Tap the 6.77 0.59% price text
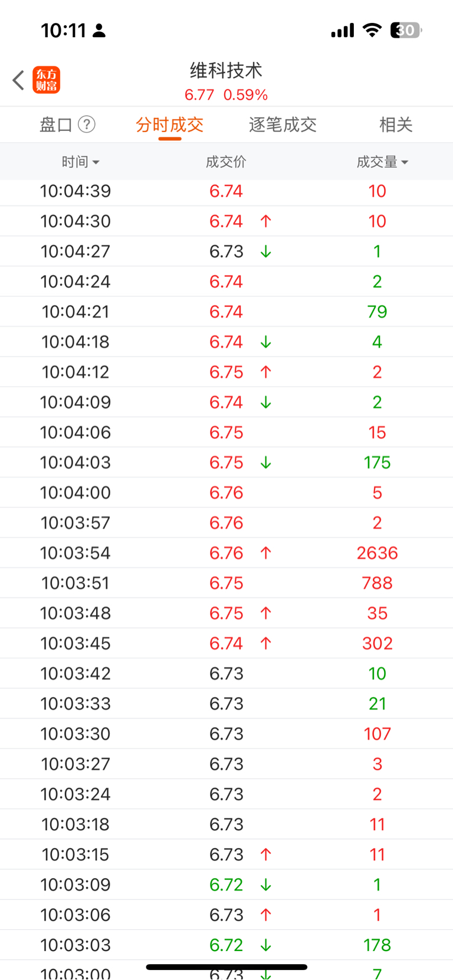453x980 pixels. click(226, 95)
